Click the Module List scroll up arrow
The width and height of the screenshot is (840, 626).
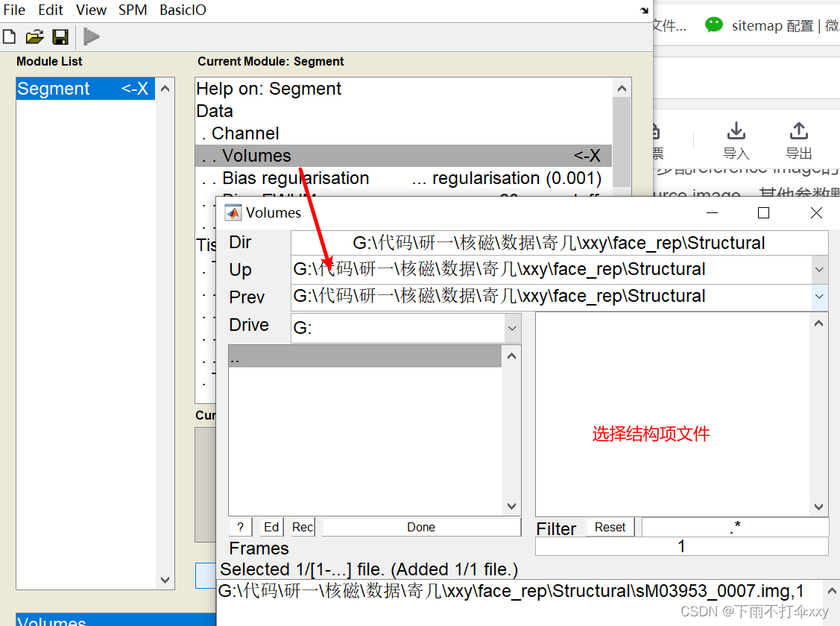pos(165,89)
